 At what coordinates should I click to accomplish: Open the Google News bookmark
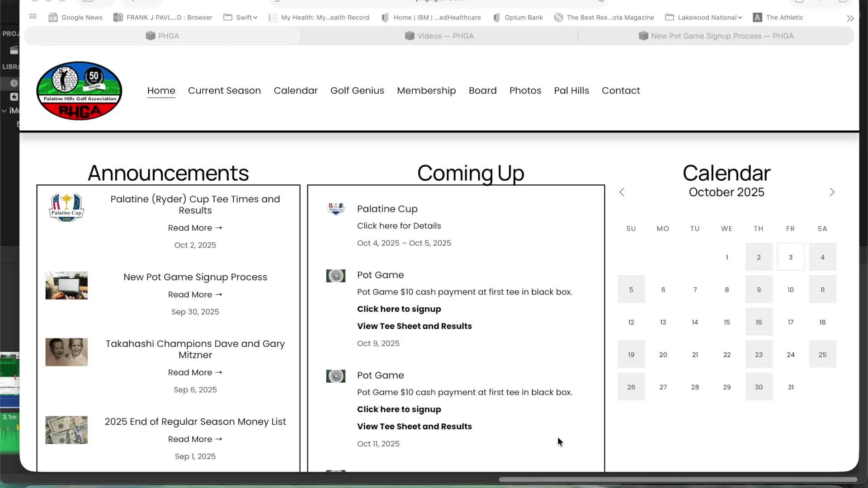(x=75, y=18)
